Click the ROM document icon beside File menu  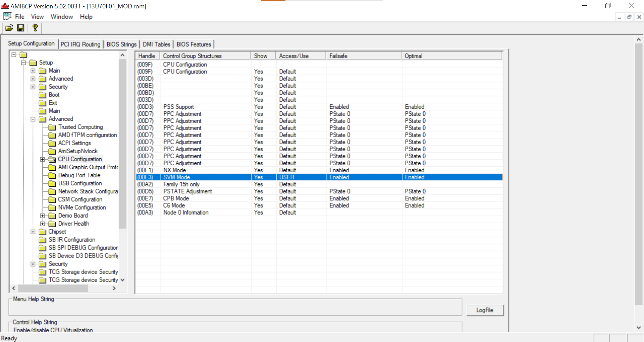(7, 16)
